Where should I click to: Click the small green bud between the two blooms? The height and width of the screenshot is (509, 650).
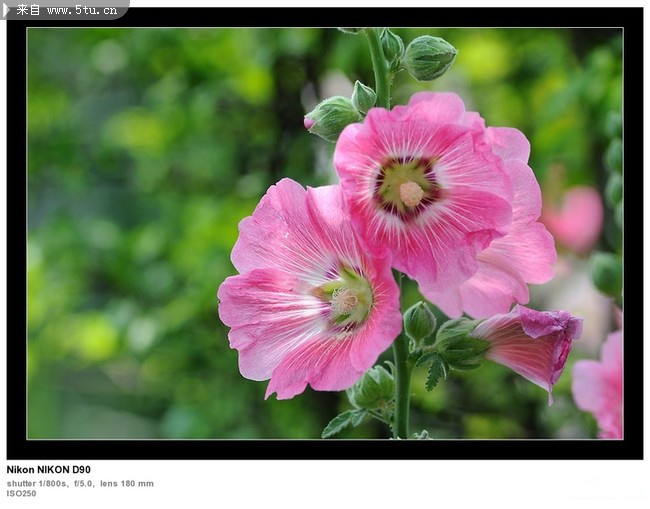pos(419,321)
